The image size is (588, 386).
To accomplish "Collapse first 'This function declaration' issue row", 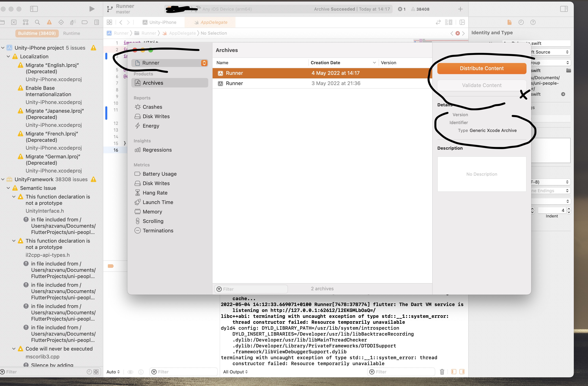I will pyautogui.click(x=14, y=197).
